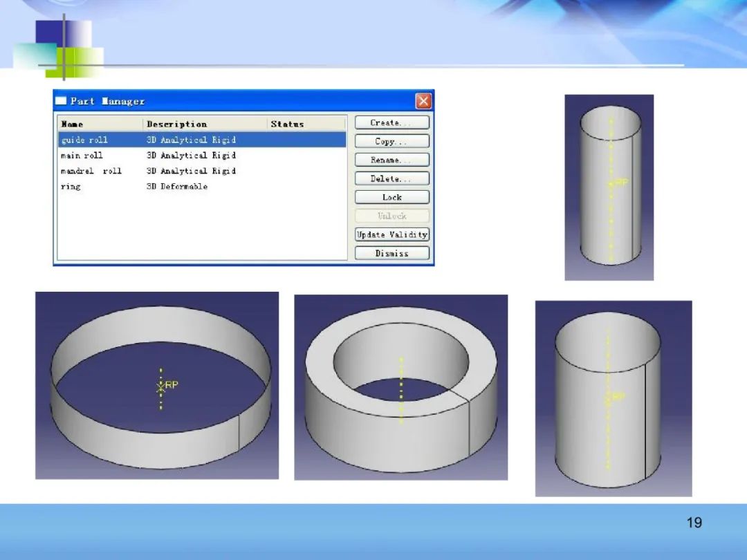Click Rename... in Part Manager
This screenshot has height=560, width=747.
click(x=391, y=160)
